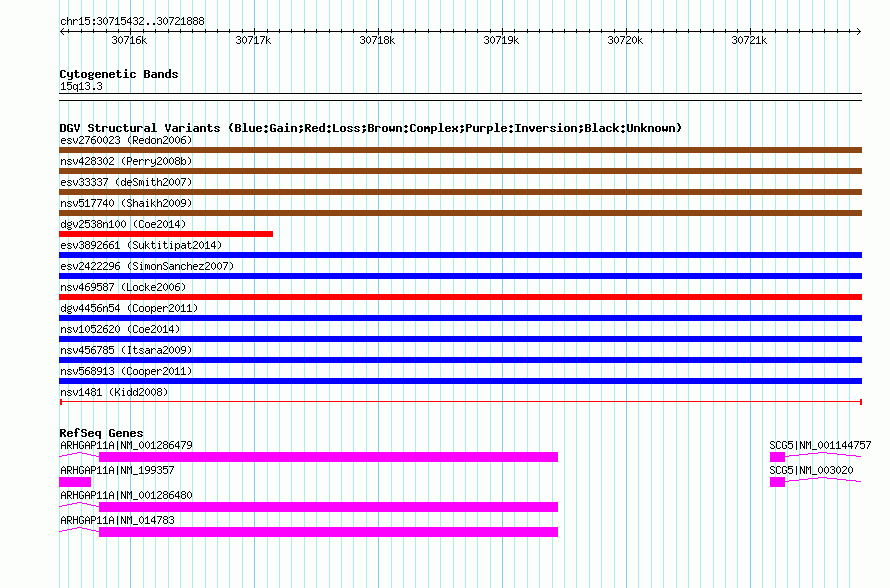Click ARHGAP11A|NM_001286479 magenta gene bar
The width and height of the screenshot is (890, 588).
[328, 457]
